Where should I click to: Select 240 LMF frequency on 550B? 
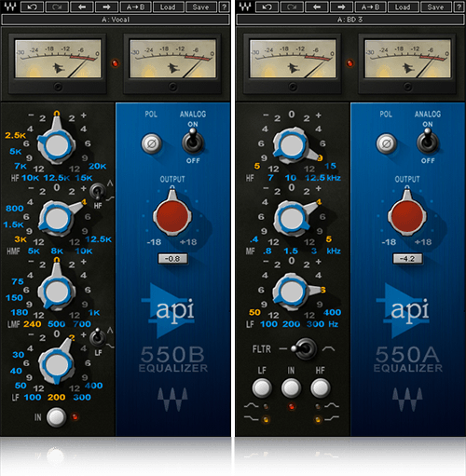coord(33,324)
